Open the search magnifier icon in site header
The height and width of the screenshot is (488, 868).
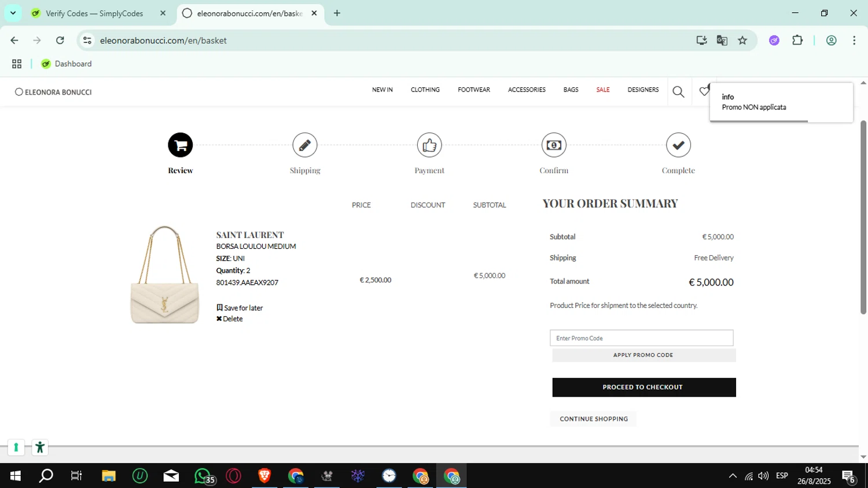click(679, 92)
